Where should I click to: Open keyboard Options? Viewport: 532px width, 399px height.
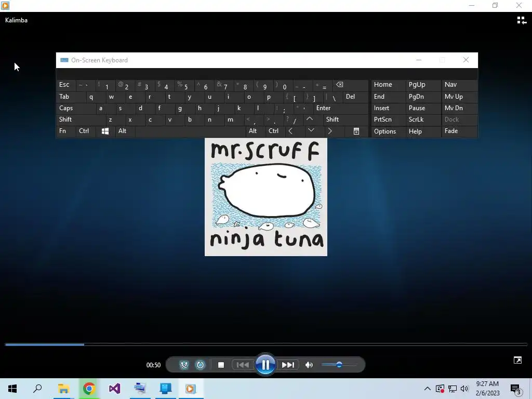pyautogui.click(x=388, y=131)
